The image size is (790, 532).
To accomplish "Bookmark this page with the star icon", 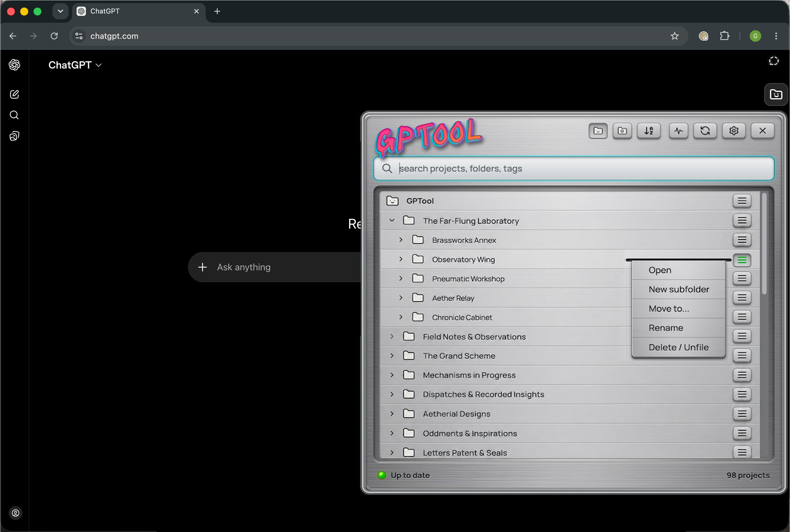I will pos(674,36).
